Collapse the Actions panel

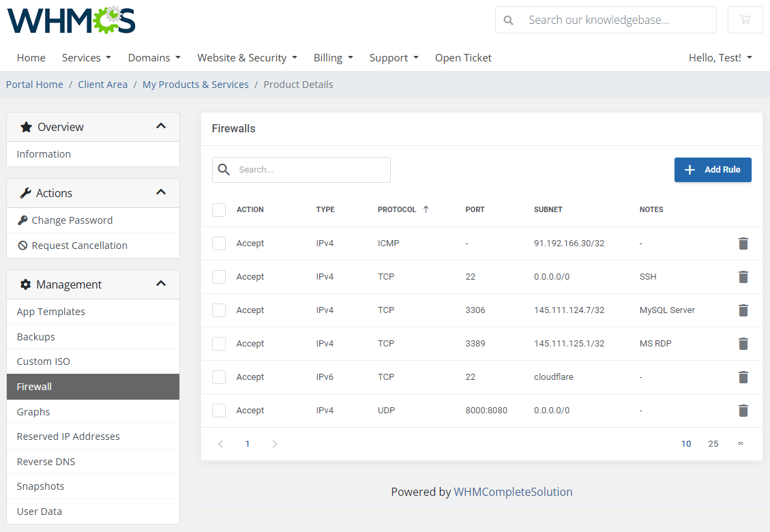[160, 192]
